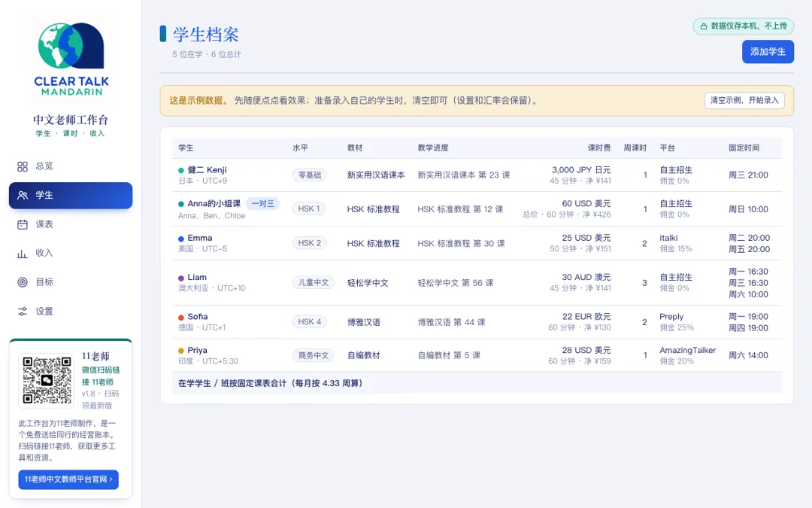The image size is (812, 508).
Task: Click the 3,000 JPY 日元 fee cell
Action: 581,170
